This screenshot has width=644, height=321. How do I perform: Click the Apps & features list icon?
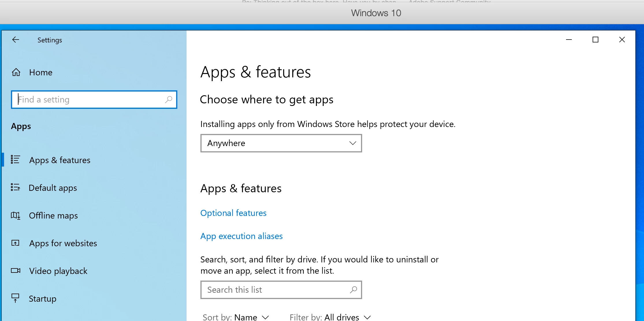pyautogui.click(x=15, y=160)
